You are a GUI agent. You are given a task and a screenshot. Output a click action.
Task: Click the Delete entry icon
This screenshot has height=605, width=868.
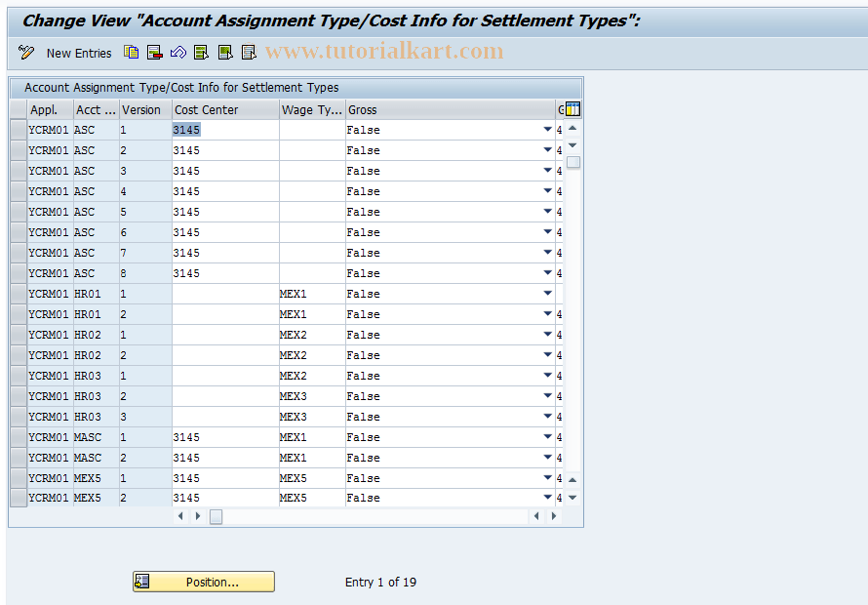154,52
